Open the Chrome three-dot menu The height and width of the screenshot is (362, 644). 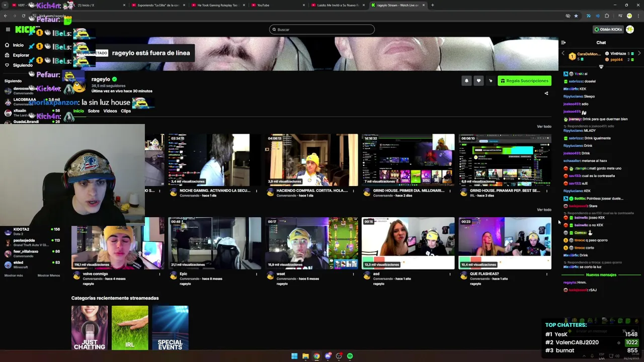[x=638, y=16]
